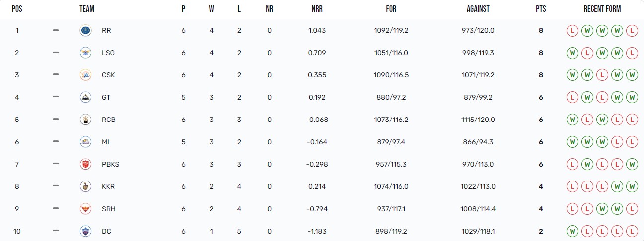Click the RR team logo
Viewport: 644px width, 241px height.
click(85, 30)
